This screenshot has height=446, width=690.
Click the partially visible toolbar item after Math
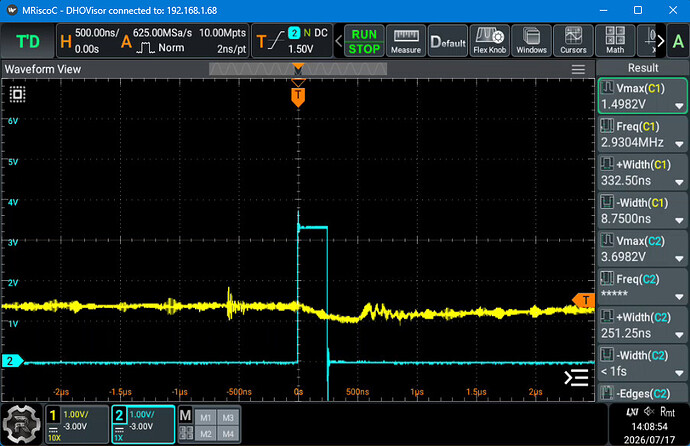646,41
